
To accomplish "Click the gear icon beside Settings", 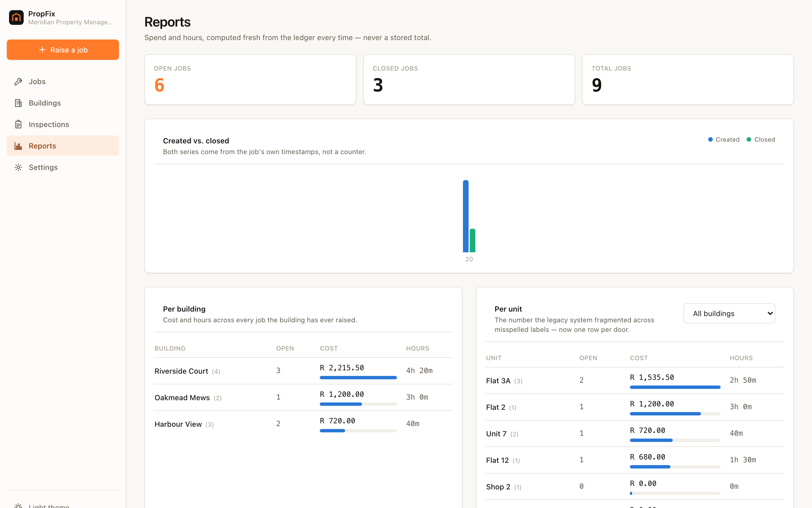I will (18, 167).
